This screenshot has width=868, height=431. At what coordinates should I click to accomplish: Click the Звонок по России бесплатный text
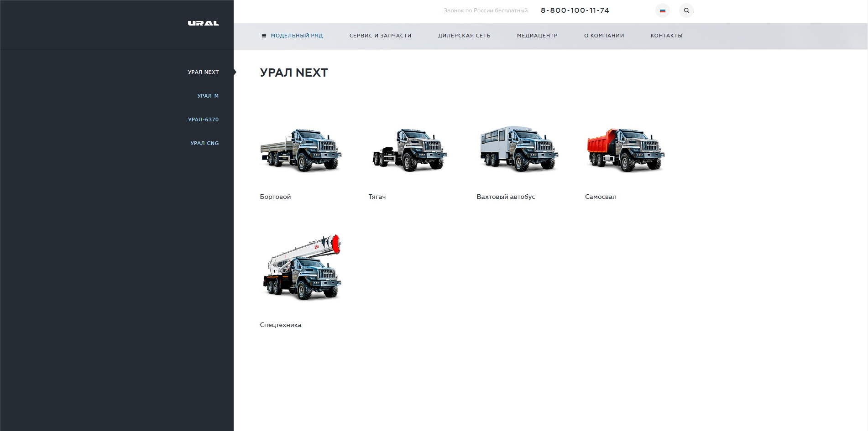pyautogui.click(x=486, y=10)
